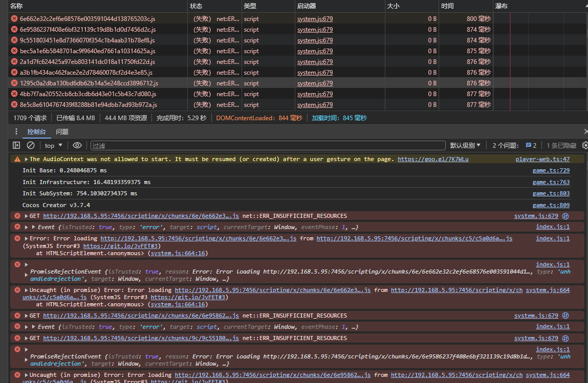Open game.ts:729 source link
Viewport: 588px width, 383px height.
pos(551,170)
